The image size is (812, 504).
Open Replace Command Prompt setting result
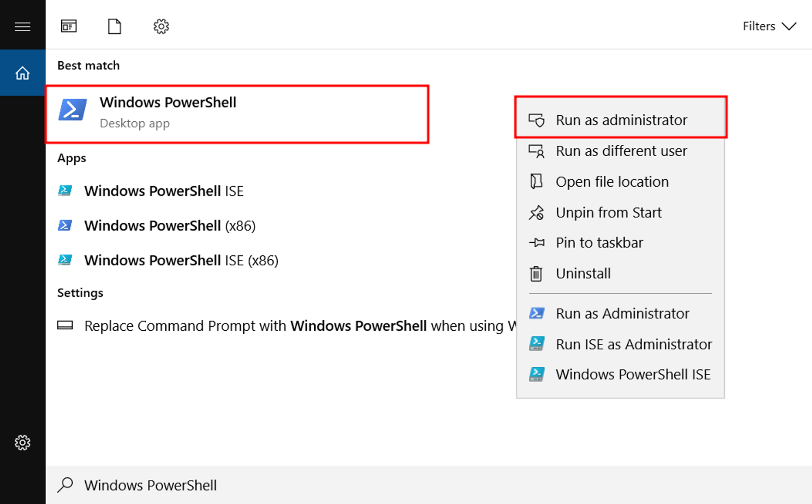tap(284, 326)
